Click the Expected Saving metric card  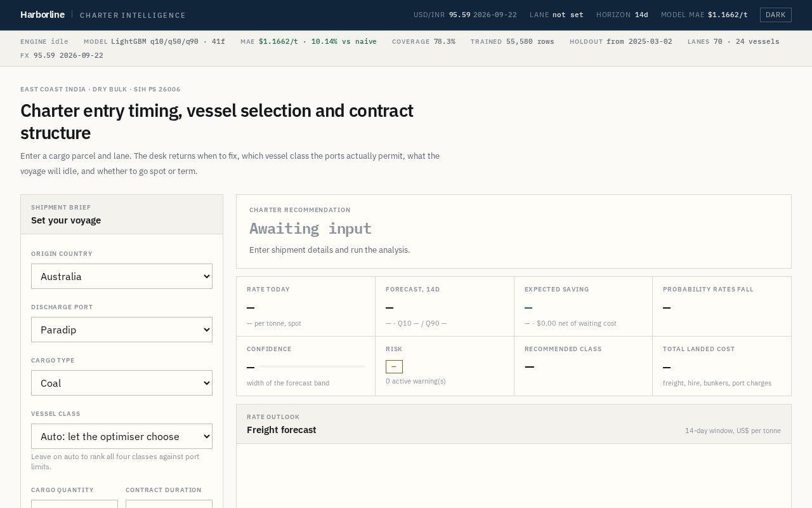coord(583,307)
